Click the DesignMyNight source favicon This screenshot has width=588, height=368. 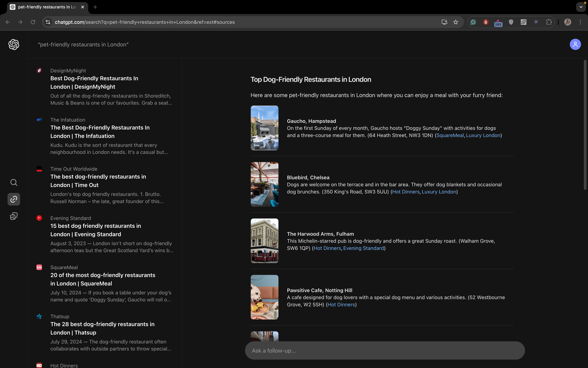click(39, 71)
